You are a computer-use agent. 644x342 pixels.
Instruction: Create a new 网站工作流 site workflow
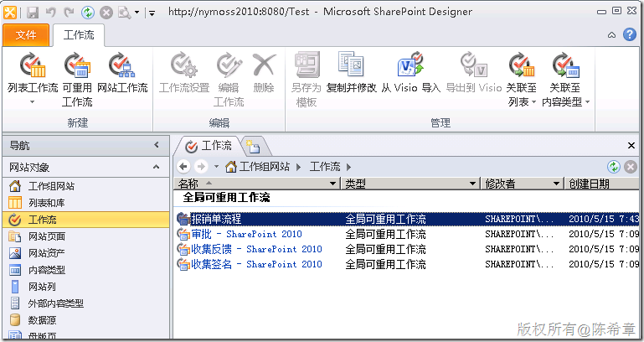(x=122, y=73)
